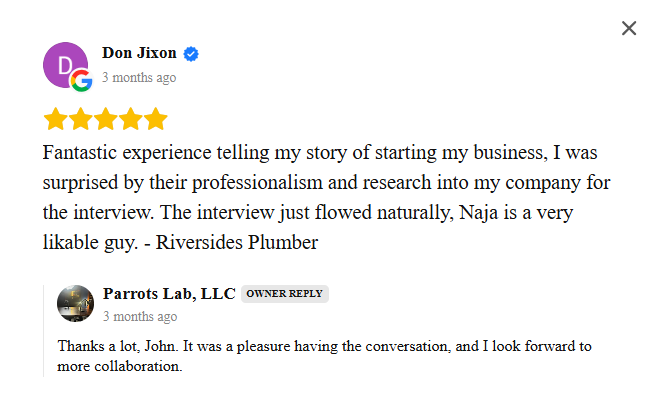Click "more collaboration." at the reply's end

pyautogui.click(x=120, y=366)
